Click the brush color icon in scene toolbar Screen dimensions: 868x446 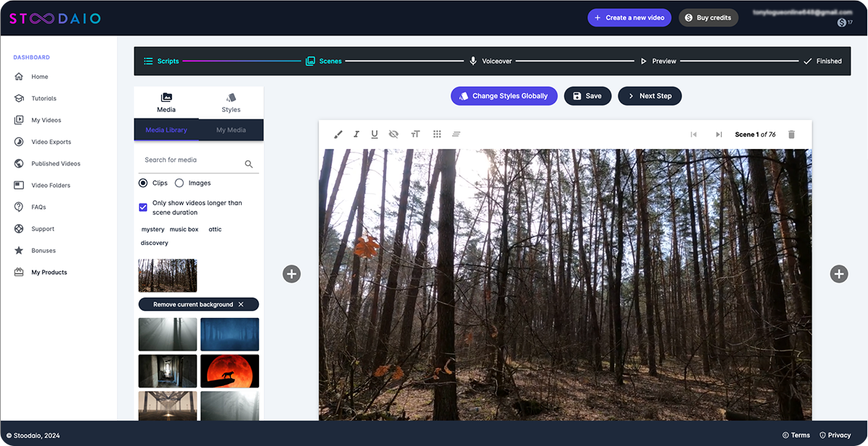coord(338,134)
